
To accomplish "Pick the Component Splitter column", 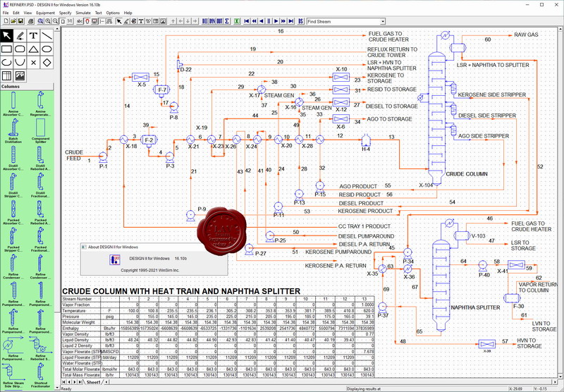I will pyautogui.click(x=40, y=131).
